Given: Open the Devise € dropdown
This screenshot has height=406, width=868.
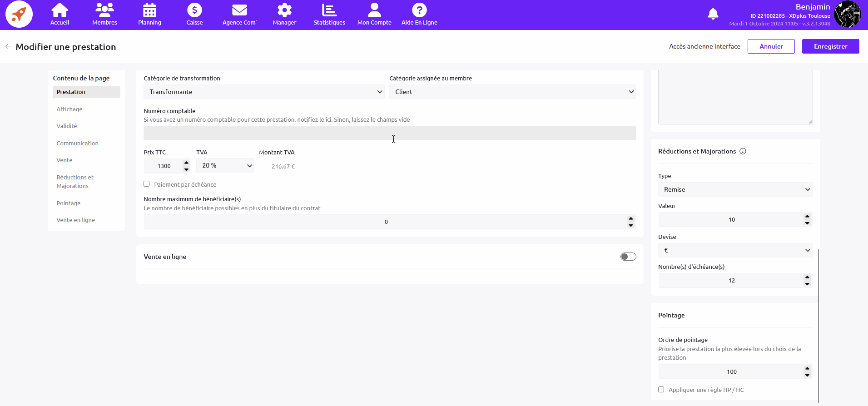Looking at the screenshot, I should [735, 250].
